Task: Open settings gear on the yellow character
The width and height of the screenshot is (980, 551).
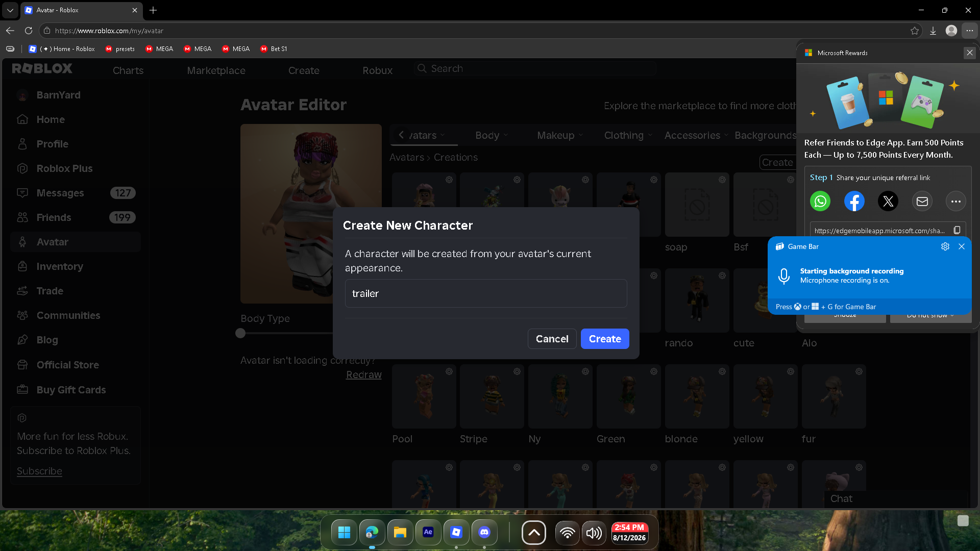Action: (x=791, y=371)
